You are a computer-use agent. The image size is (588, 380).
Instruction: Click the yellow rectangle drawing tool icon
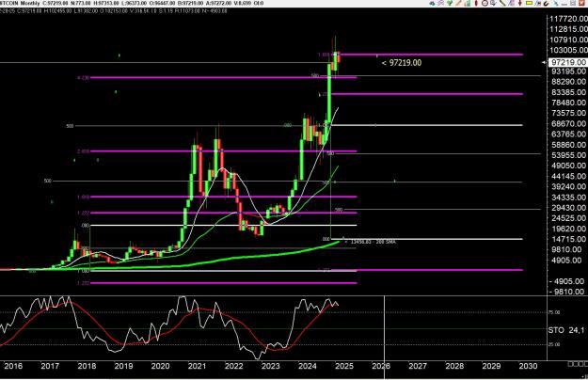point(529,3)
